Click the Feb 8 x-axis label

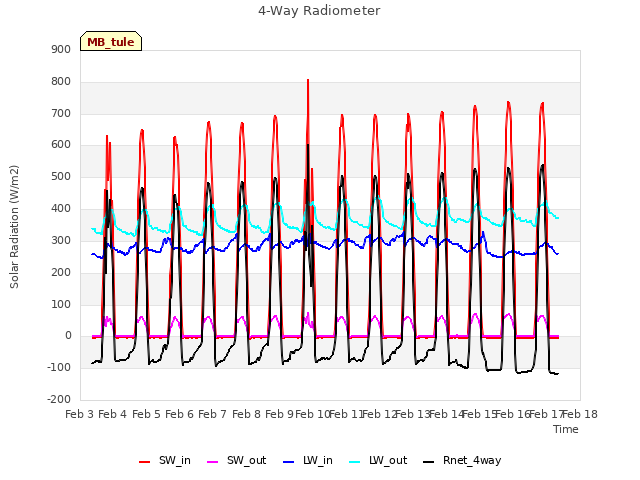point(246,414)
